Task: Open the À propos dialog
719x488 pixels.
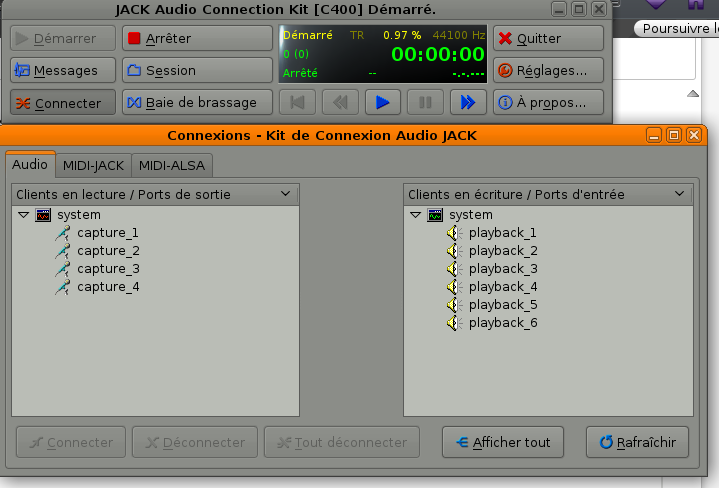Action: click(548, 102)
